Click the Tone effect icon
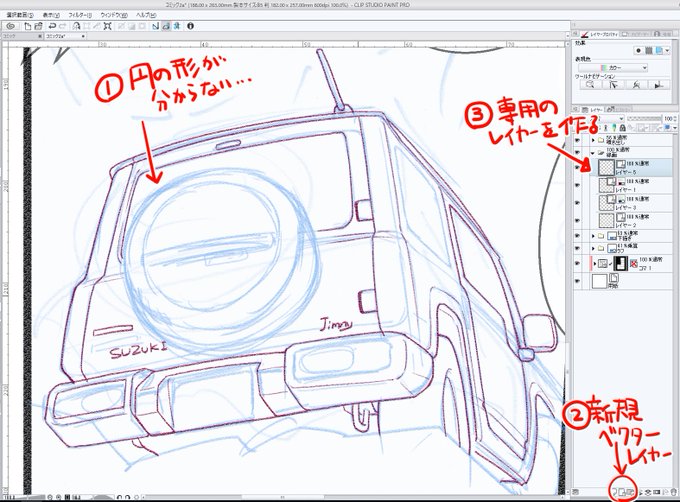Viewport: 680px width, 502px height. (x=649, y=51)
